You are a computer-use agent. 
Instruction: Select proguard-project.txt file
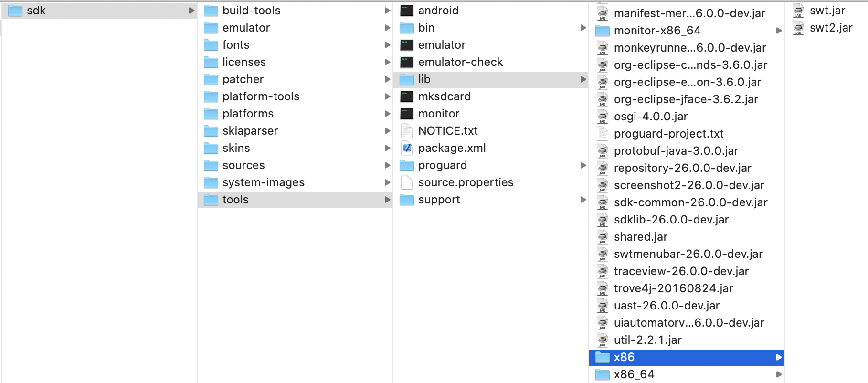tap(668, 134)
